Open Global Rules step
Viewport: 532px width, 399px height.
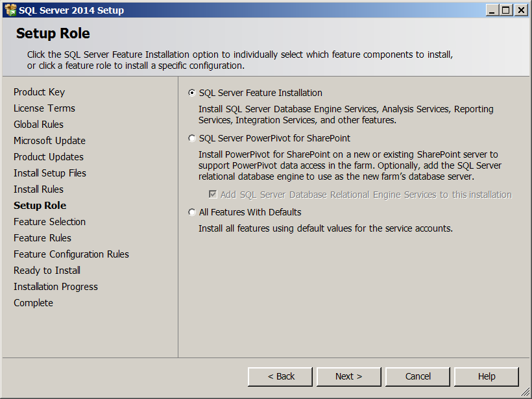[x=38, y=125]
